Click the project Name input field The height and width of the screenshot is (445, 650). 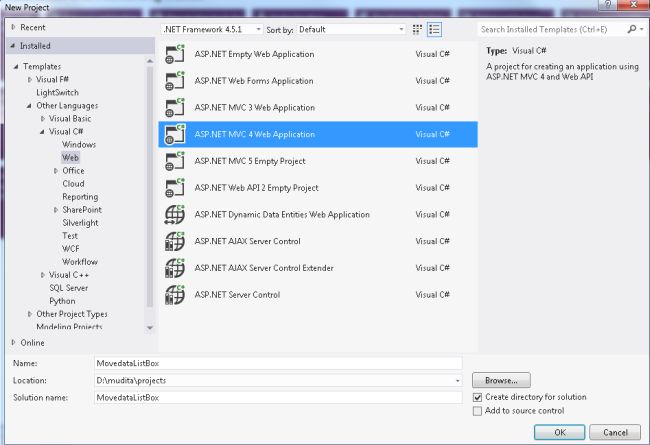tap(278, 363)
